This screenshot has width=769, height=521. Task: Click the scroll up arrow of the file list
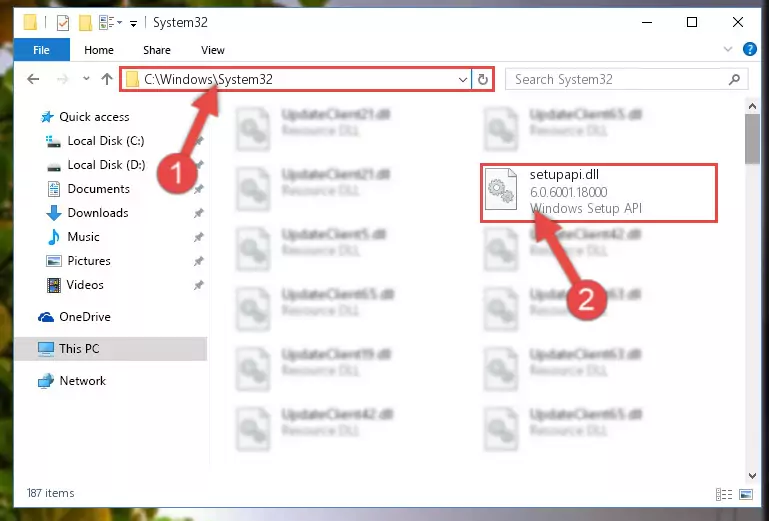pos(752,105)
